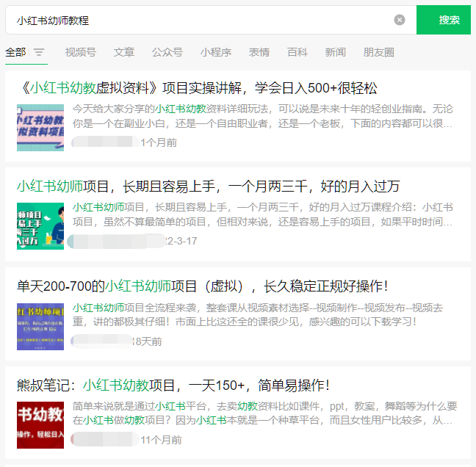Clear the search box with the X icon
Screen dimensions: 476x467
point(399,20)
